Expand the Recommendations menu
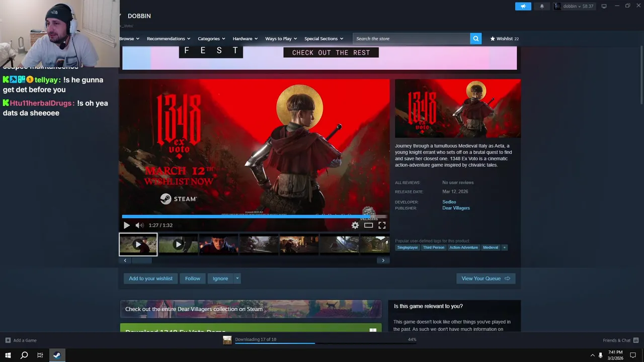644x362 pixels. coord(169,38)
